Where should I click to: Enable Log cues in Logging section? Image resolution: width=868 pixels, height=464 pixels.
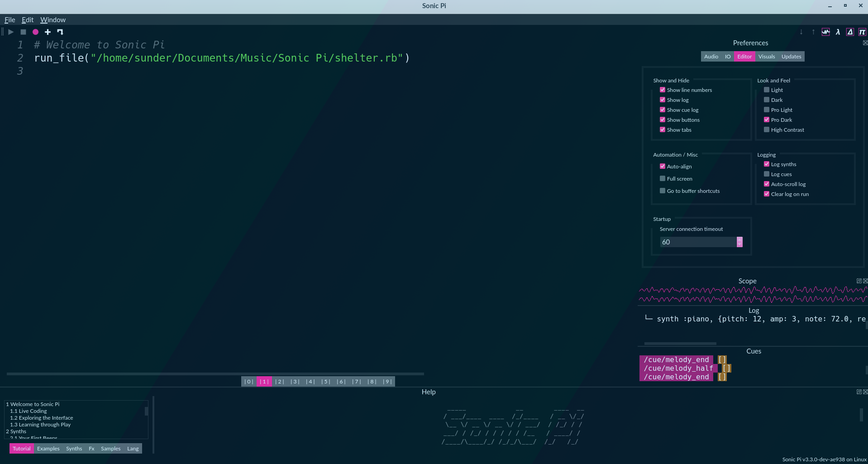766,174
